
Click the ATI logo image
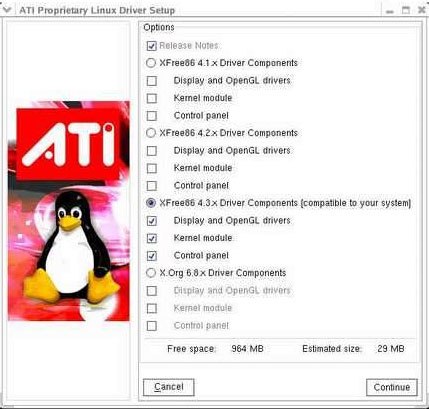pyautogui.click(x=68, y=144)
